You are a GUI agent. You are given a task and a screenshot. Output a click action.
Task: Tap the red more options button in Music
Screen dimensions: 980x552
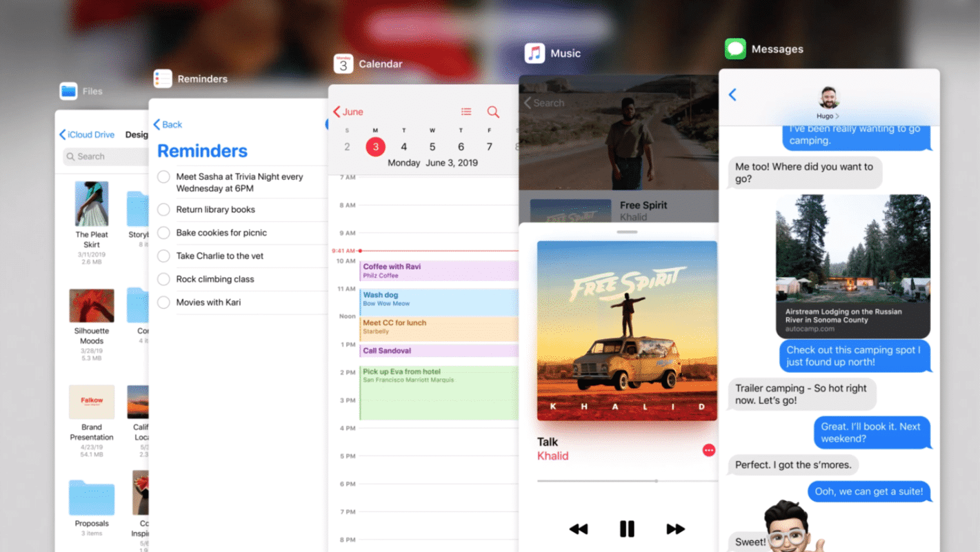point(708,450)
